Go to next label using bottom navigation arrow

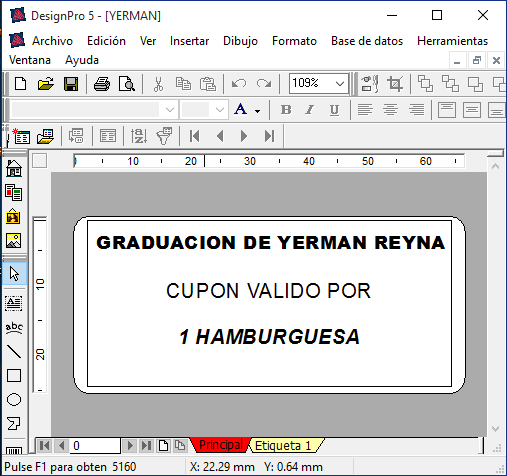[x=130, y=446]
